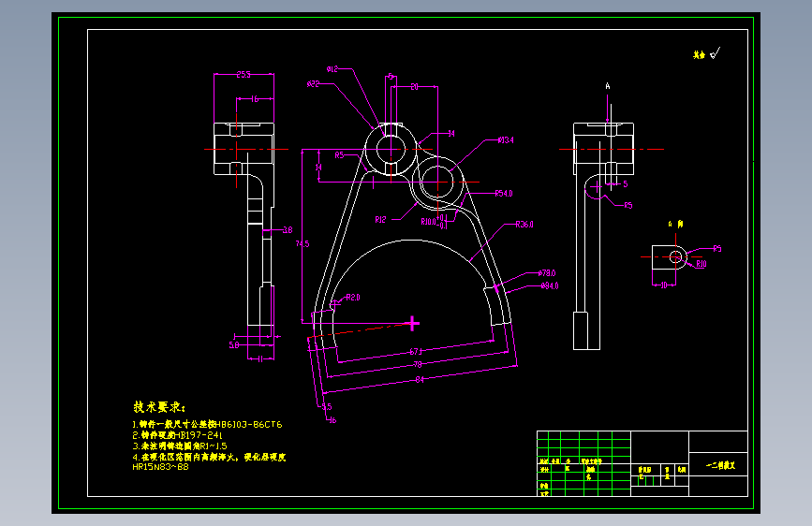The height and width of the screenshot is (526, 812).
Task: Select the ø12 diameter label
Action: point(332,69)
